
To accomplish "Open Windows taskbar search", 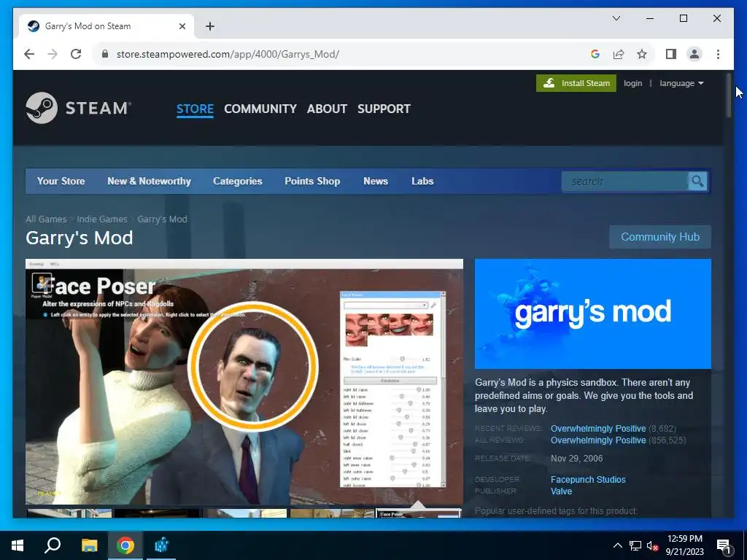I will 53,545.
